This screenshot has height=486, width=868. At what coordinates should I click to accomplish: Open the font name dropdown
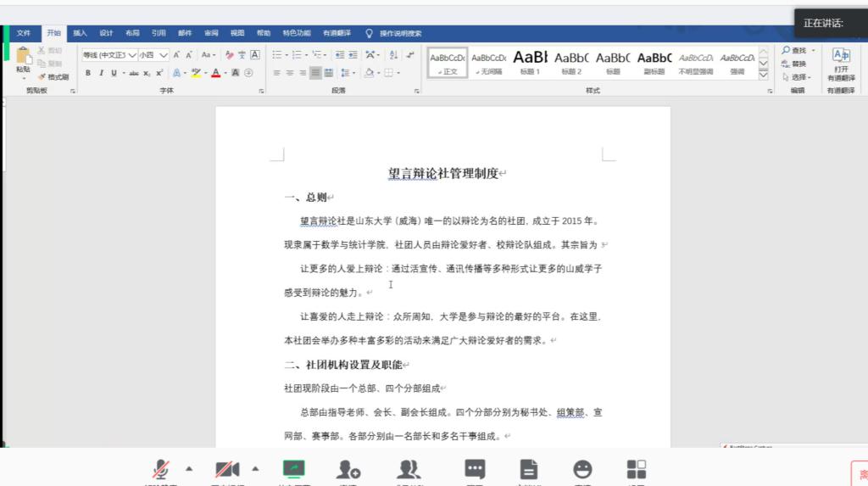[x=131, y=55]
